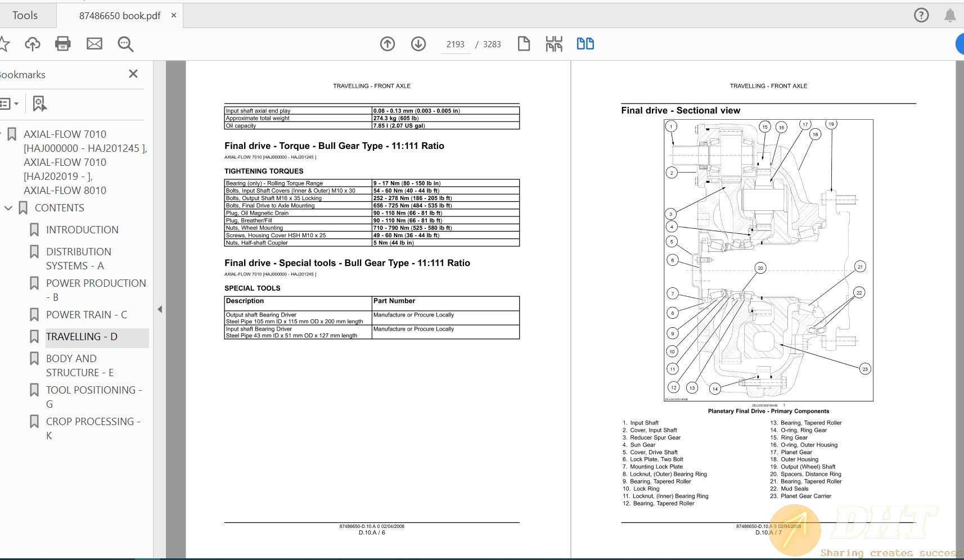
Task: Click the TOOL POSITIONING - G bookmark icon
Action: tap(34, 390)
